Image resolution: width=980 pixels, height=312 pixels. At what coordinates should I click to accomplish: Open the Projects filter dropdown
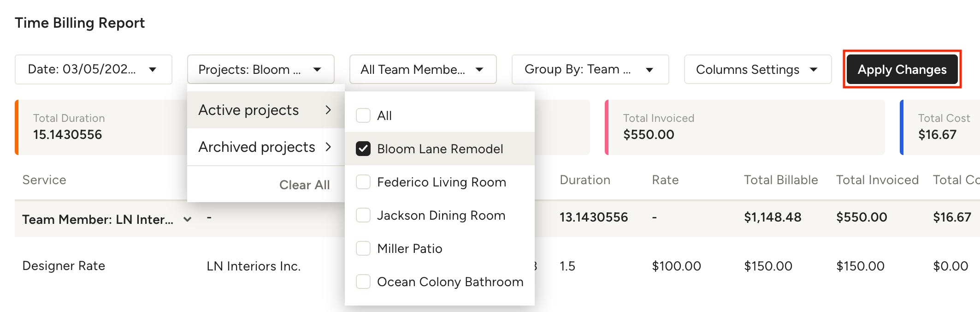[260, 69]
